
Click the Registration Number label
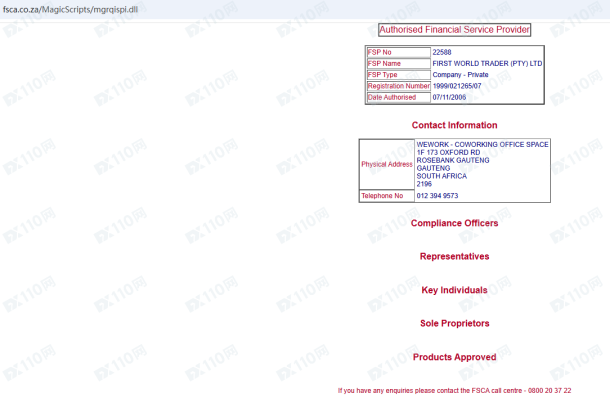click(x=398, y=86)
